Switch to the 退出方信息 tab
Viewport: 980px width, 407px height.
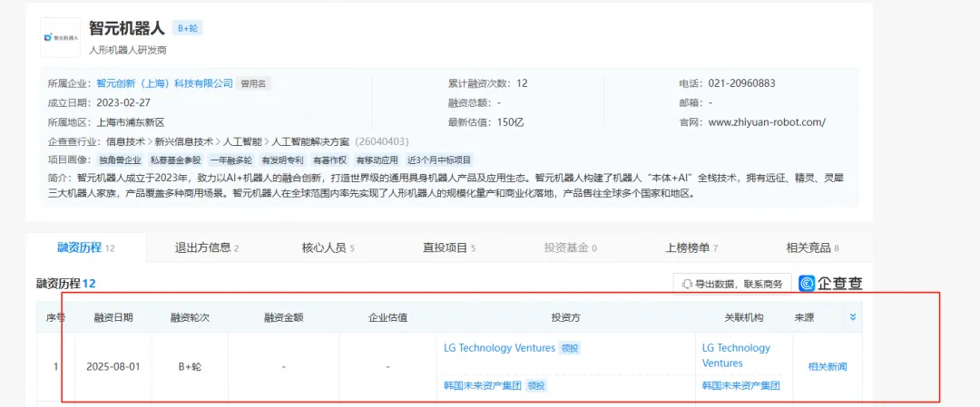pos(207,248)
